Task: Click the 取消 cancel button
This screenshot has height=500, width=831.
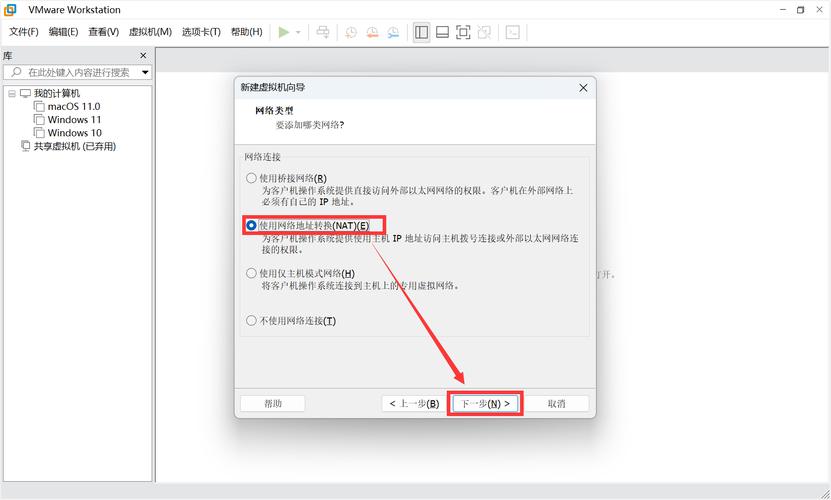Action: point(556,403)
